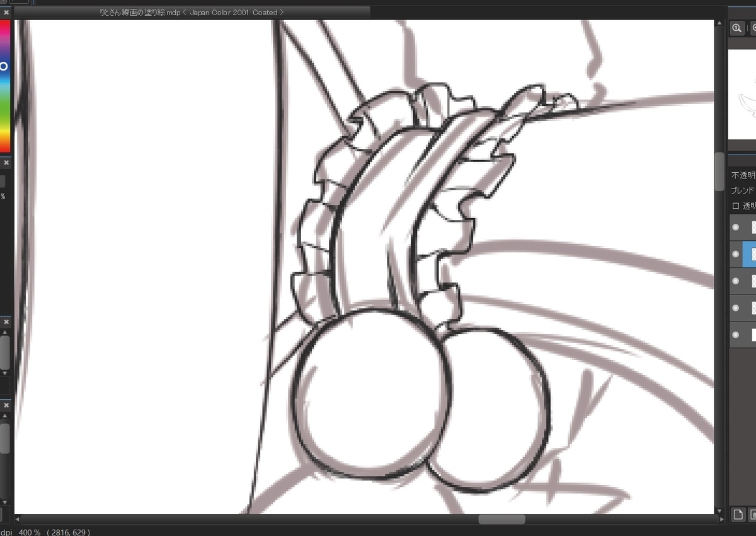The width and height of the screenshot is (756, 536).
Task: Toggle visibility of the bottom white layer
Action: (735, 335)
